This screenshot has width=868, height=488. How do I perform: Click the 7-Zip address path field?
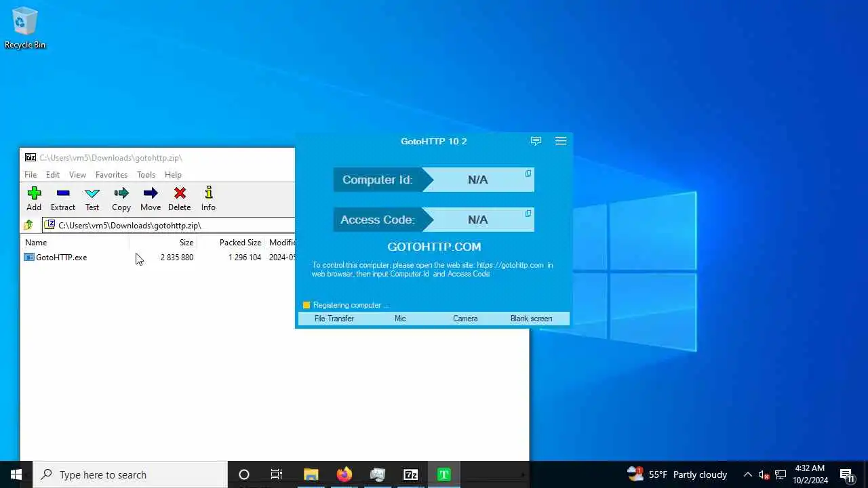click(170, 225)
